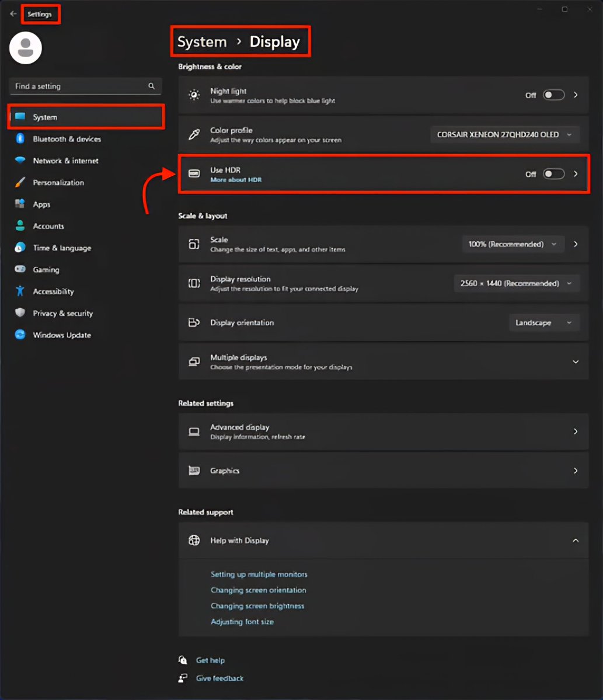Open Bluetooth & devices settings

[86, 138]
